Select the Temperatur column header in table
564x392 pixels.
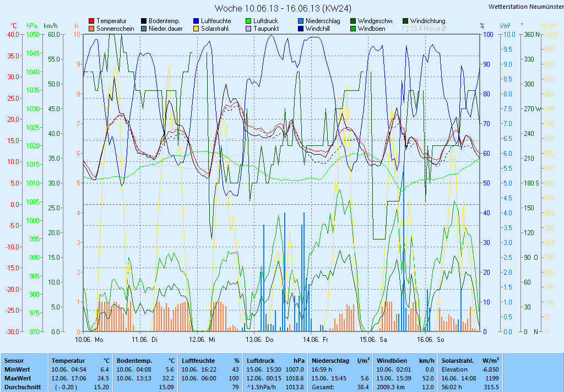coord(69,360)
